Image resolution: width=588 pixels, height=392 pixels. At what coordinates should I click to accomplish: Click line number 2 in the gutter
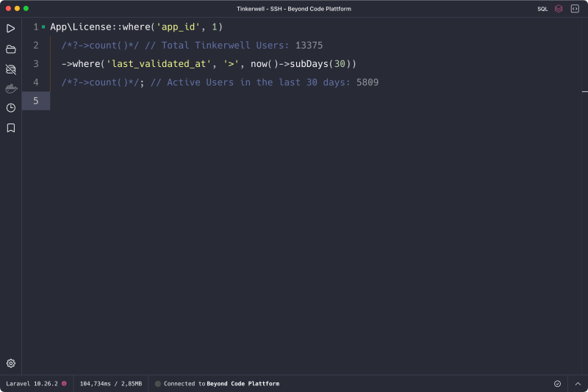tap(35, 46)
